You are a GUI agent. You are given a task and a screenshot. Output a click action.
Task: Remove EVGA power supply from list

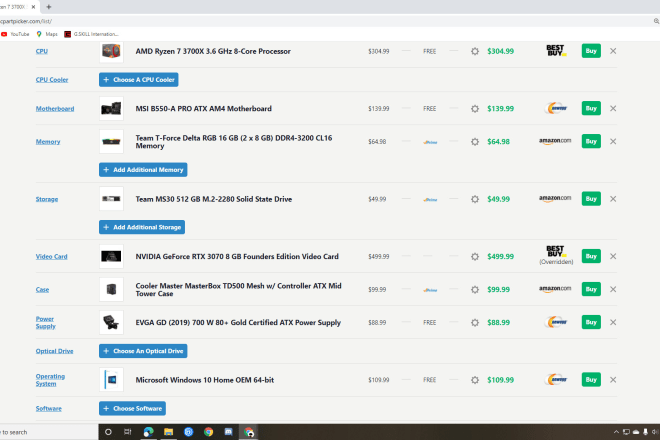[x=613, y=322]
